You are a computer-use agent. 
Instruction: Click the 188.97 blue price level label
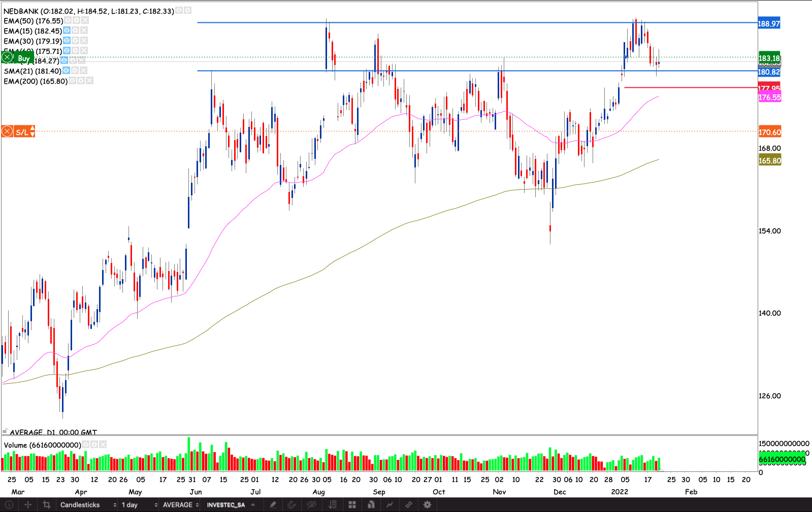pos(769,24)
